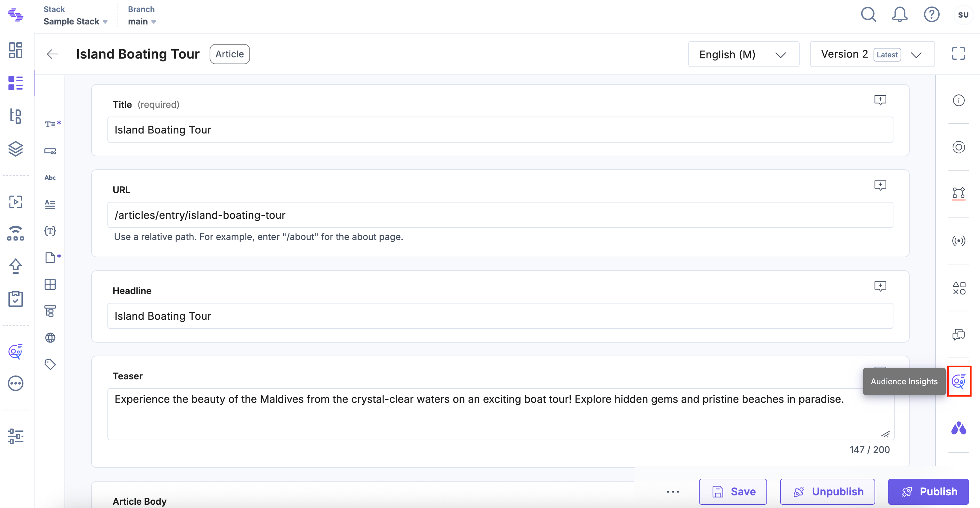Open Audience Insights in right panel
Viewport: 980px width, 508px height.
958,381
